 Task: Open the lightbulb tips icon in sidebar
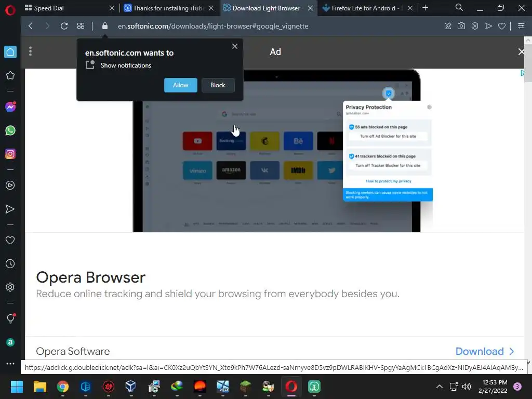tap(10, 318)
